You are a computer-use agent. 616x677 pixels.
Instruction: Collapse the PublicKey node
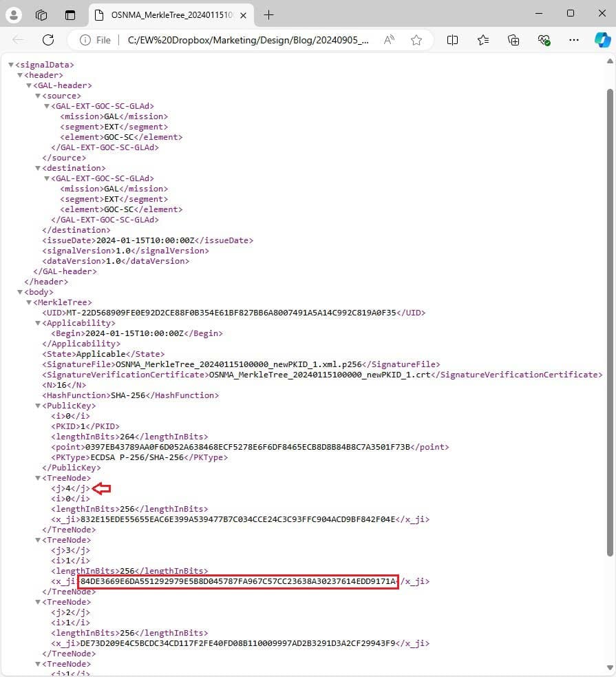[38, 406]
